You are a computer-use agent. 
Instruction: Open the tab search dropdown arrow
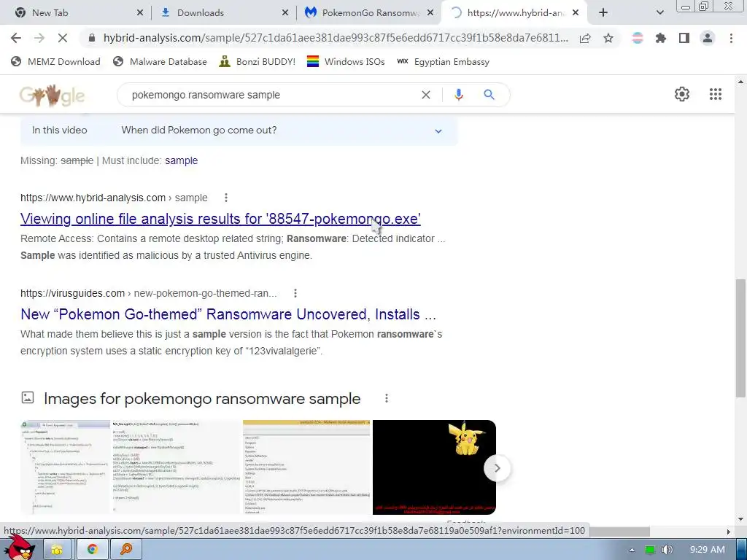pyautogui.click(x=659, y=13)
